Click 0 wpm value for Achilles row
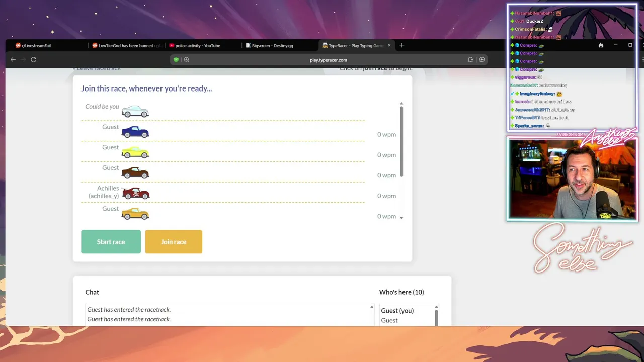Screen dimensions: 644x362 point(386,196)
